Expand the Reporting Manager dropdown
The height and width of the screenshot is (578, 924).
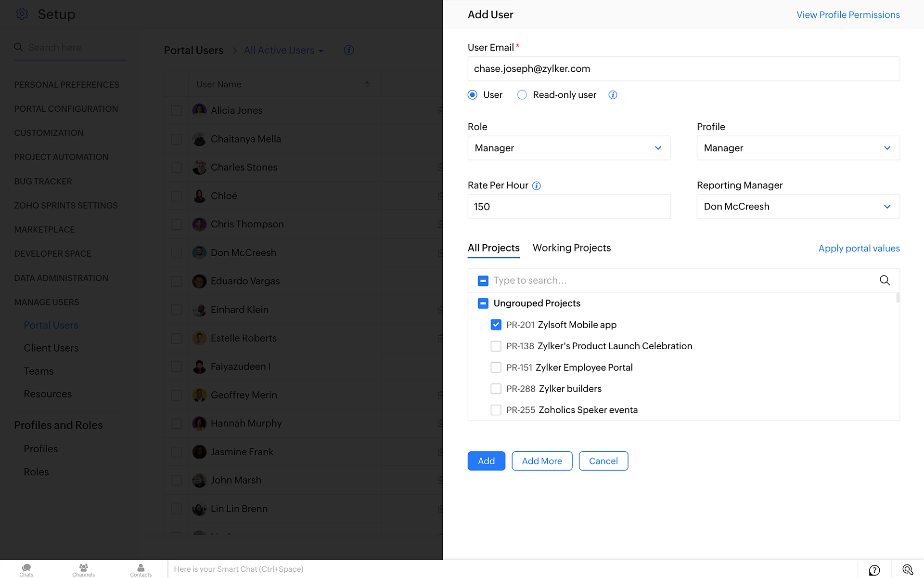tap(798, 207)
